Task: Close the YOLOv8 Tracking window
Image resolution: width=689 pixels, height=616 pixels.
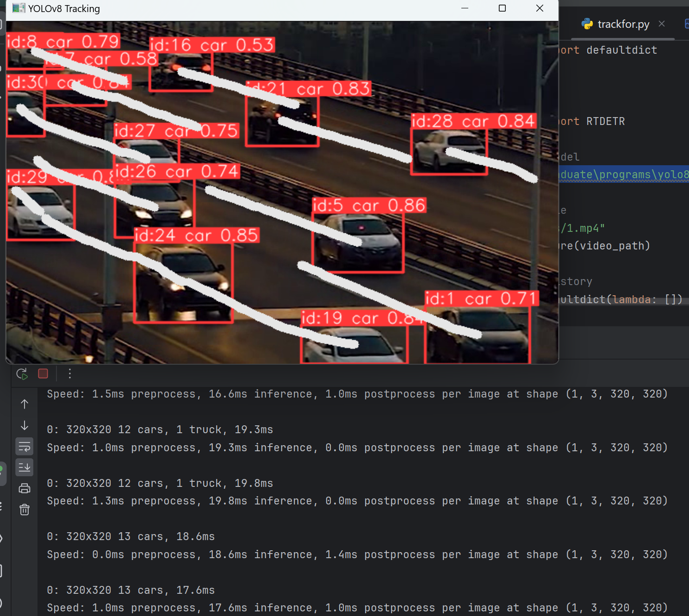Action: (540, 8)
